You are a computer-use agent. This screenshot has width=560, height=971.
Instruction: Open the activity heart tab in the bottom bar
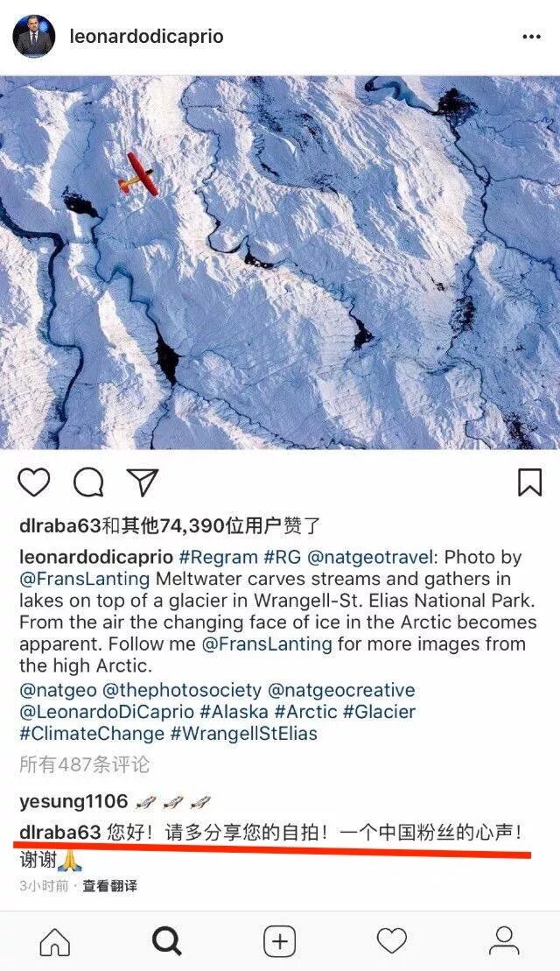pos(392,942)
